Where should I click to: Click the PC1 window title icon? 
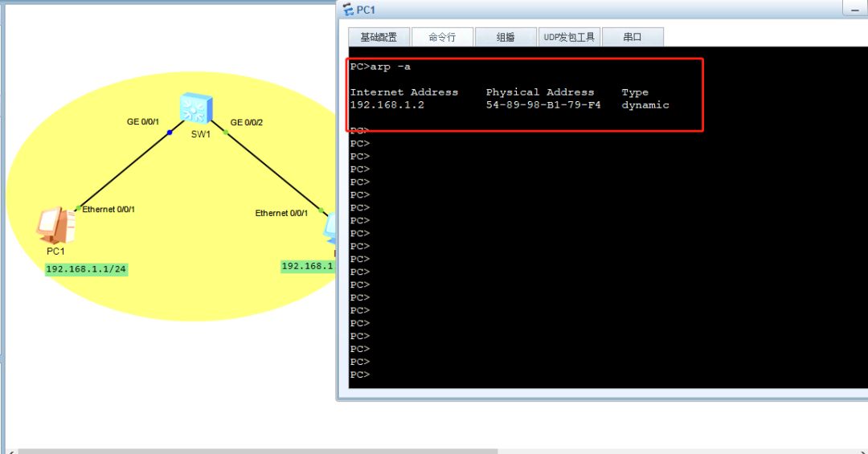[348, 10]
